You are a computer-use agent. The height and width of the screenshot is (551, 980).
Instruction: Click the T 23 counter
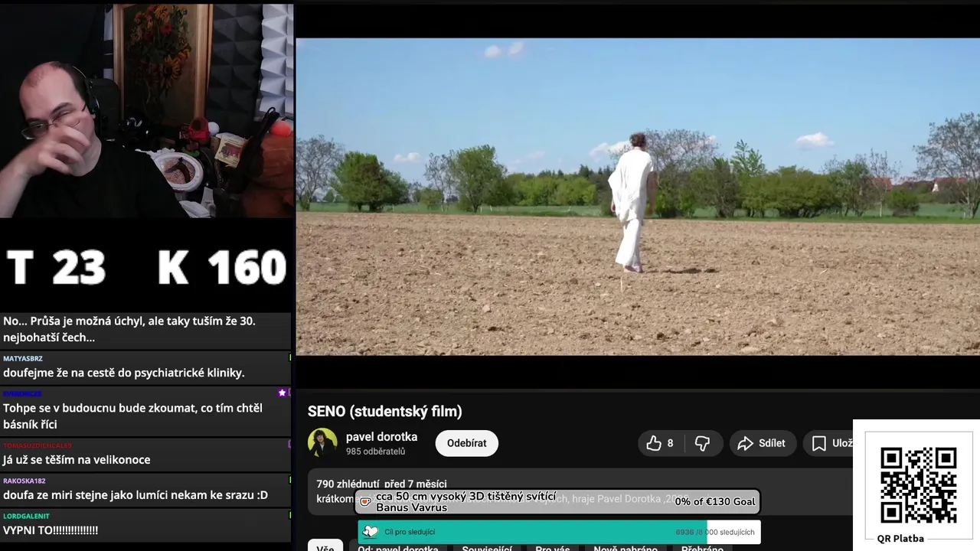[x=56, y=267]
